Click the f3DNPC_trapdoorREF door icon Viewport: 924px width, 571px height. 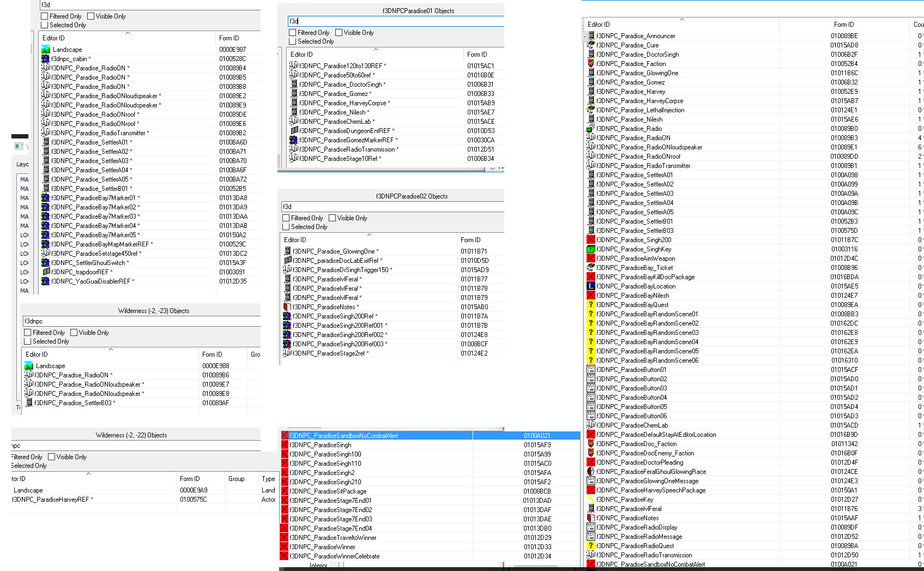click(46, 272)
